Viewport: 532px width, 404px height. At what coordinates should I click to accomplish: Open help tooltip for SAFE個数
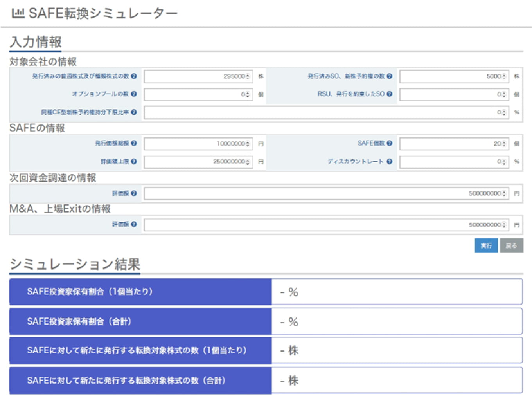(x=390, y=144)
